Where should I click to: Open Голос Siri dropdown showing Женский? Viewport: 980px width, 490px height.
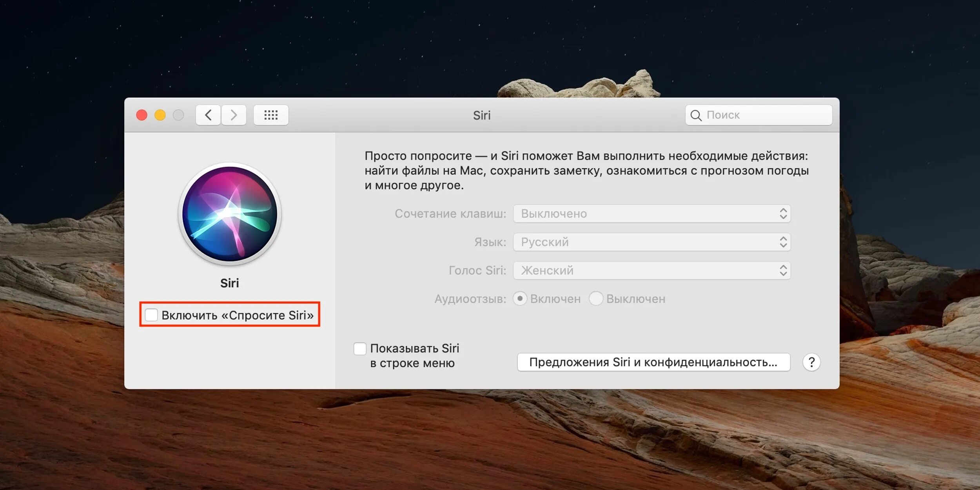(x=652, y=270)
